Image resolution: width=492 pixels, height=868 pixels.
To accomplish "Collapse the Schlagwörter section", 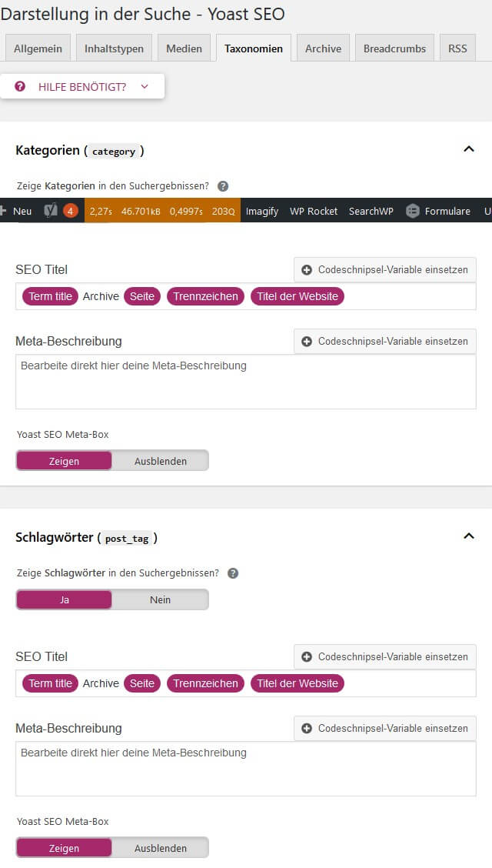I will [469, 536].
